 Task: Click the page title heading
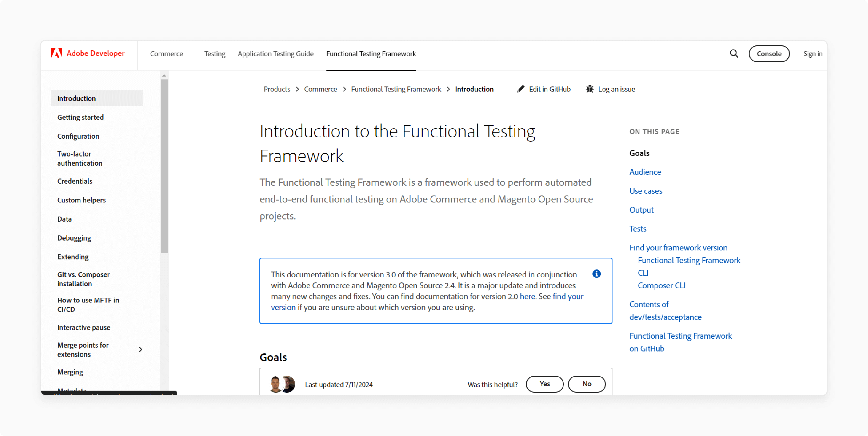pyautogui.click(x=397, y=144)
